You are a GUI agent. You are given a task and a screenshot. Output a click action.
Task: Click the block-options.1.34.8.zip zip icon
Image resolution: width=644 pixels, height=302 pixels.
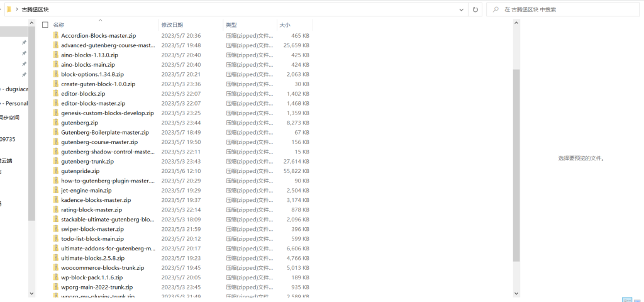56,74
